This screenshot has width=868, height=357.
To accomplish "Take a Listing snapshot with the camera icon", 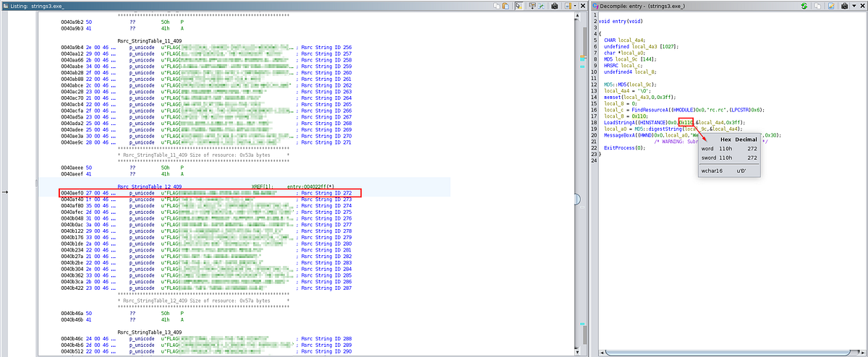I will pyautogui.click(x=554, y=5).
